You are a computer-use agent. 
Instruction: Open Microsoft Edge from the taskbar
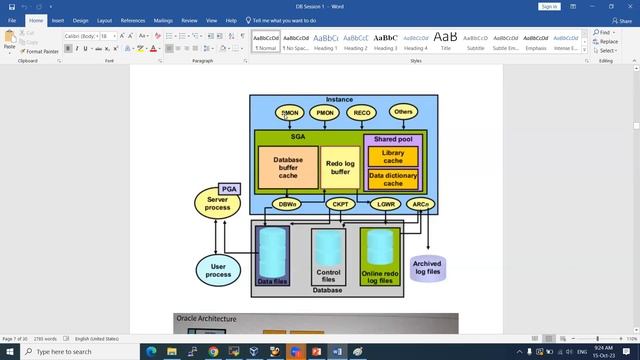pos(151,351)
